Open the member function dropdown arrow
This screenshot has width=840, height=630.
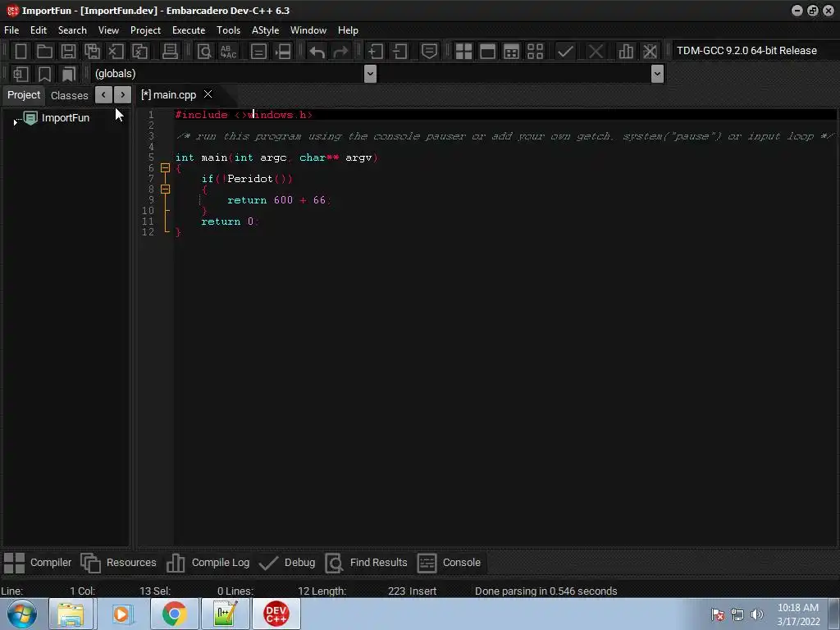[x=657, y=74]
